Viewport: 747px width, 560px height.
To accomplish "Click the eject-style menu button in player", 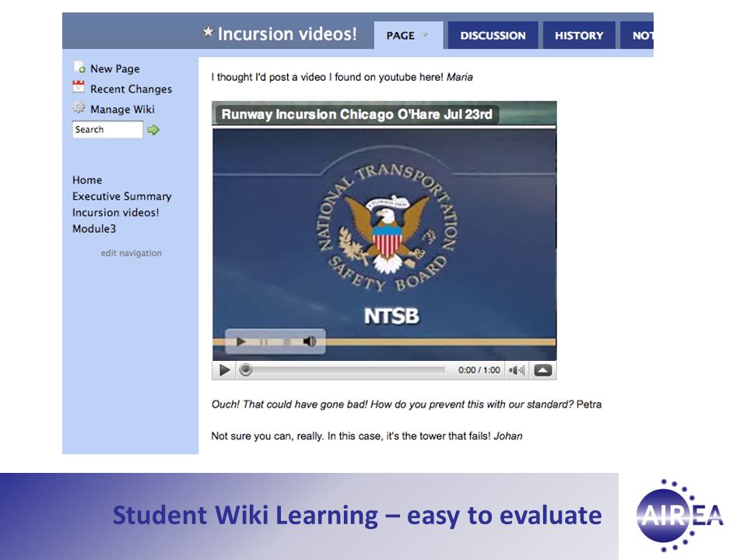I will pyautogui.click(x=542, y=370).
